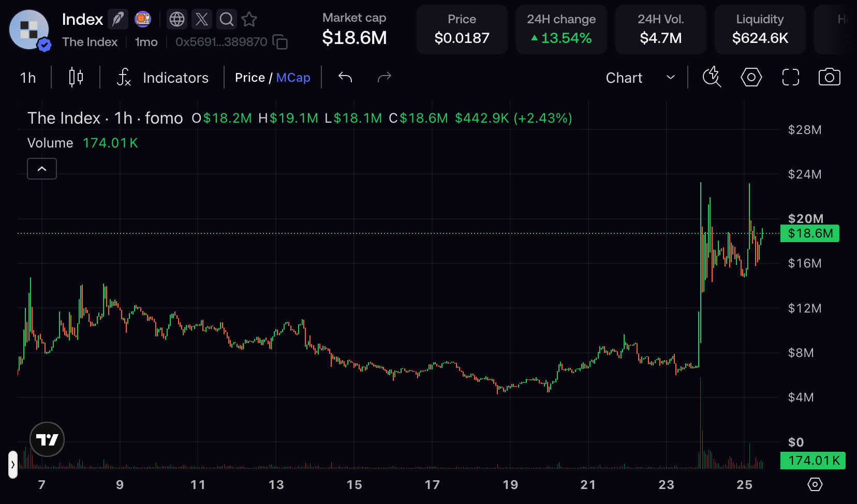Enter fullscreen chart mode

tap(791, 78)
